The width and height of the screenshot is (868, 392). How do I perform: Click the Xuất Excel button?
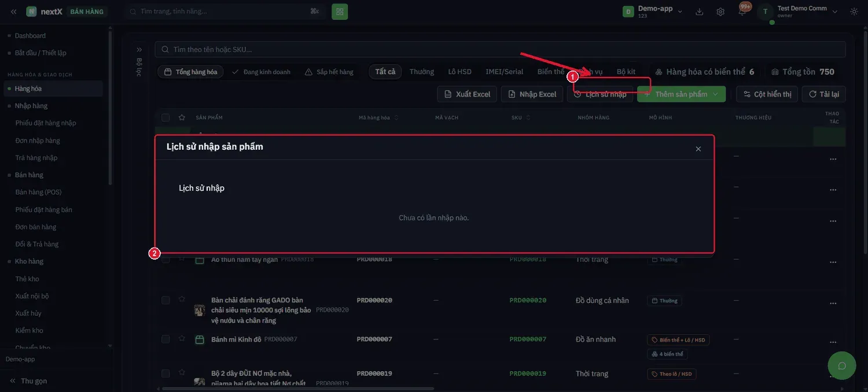pyautogui.click(x=467, y=94)
